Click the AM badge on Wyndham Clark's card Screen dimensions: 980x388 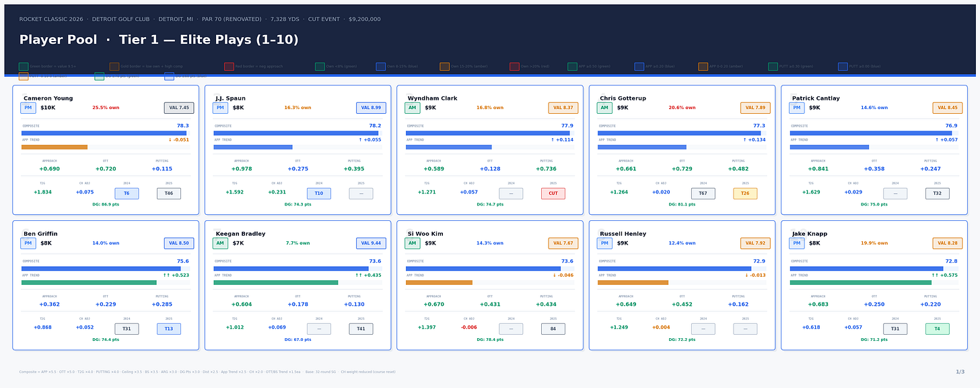tap(413, 108)
